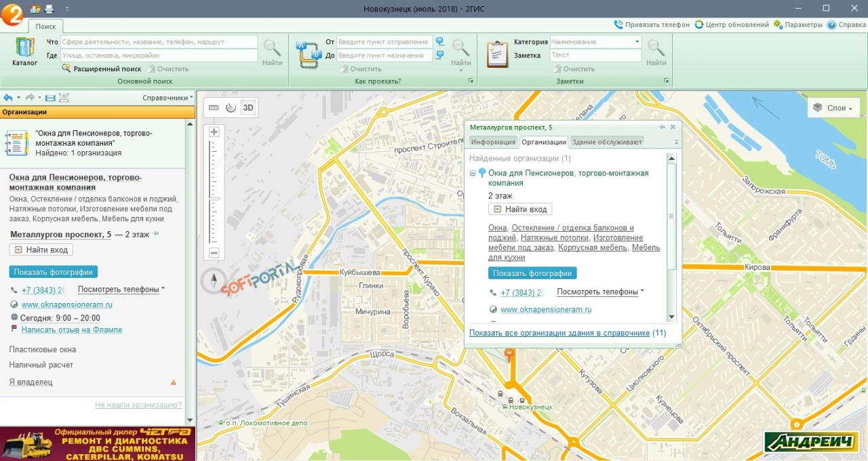
Task: Click the От departure input field
Action: [x=384, y=42]
